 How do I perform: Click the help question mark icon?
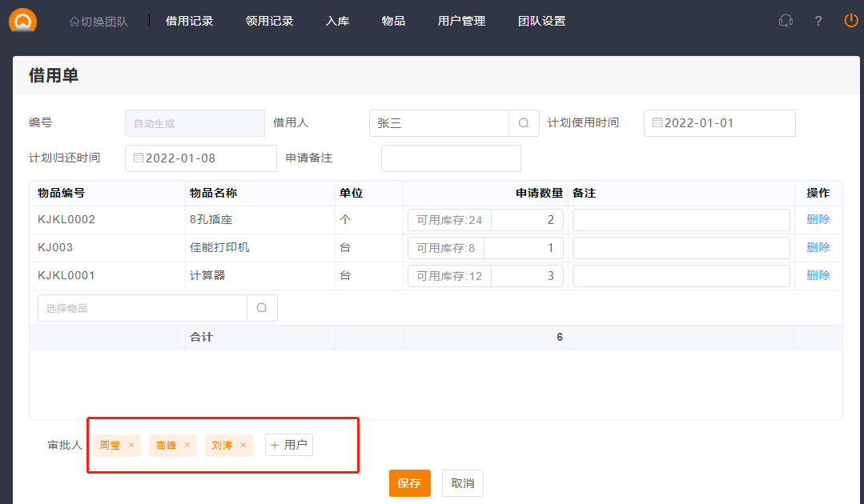(x=818, y=21)
